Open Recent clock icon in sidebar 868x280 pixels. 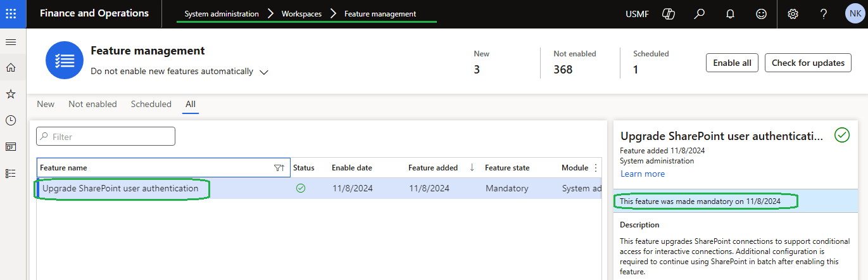11,120
